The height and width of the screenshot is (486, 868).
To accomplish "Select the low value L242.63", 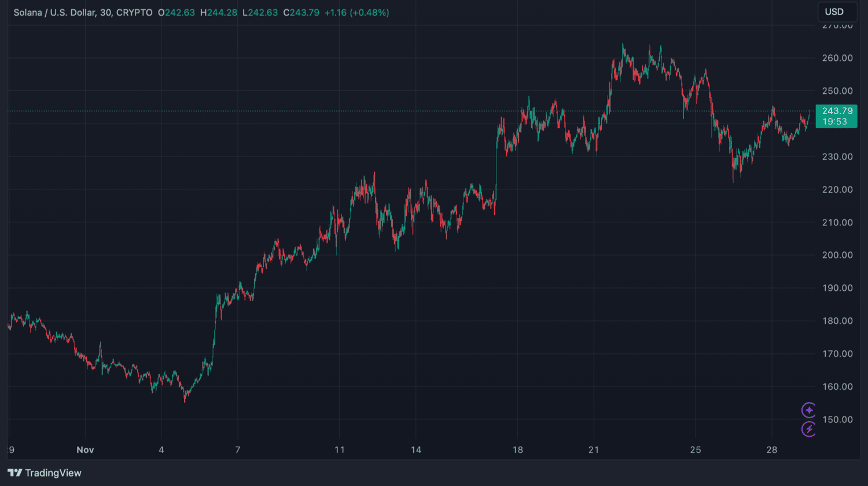I will point(260,12).
